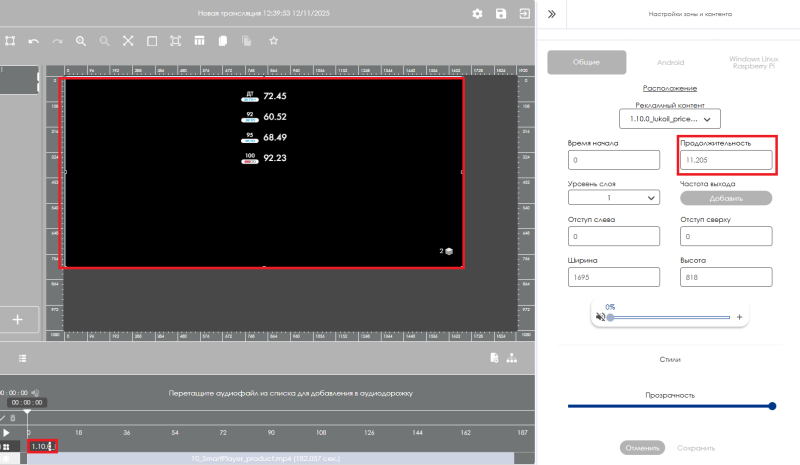Click the Прозрачность slider handle
Screen dimensions: 800x465
click(x=773, y=406)
